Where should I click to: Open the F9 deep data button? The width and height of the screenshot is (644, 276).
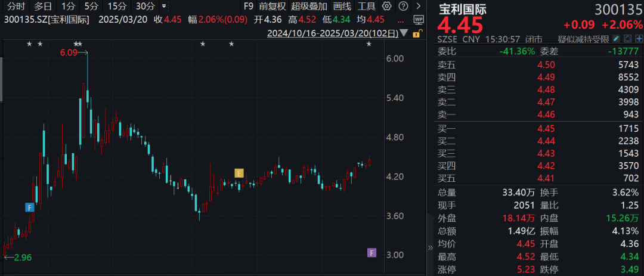click(249, 6)
